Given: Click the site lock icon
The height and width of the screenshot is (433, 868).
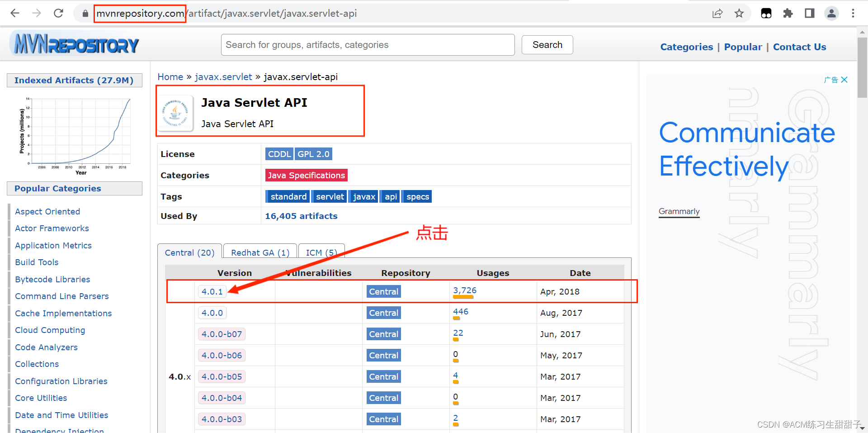Looking at the screenshot, I should 85,14.
